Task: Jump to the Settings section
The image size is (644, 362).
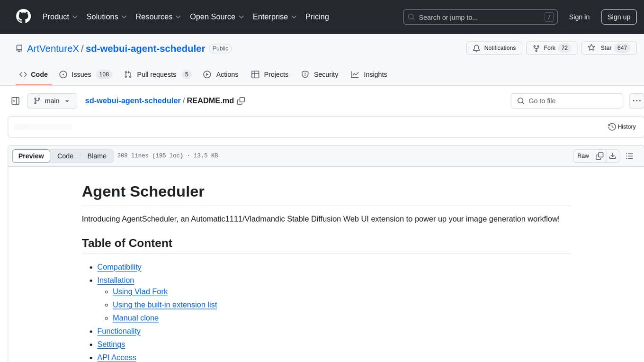Action: [111, 344]
